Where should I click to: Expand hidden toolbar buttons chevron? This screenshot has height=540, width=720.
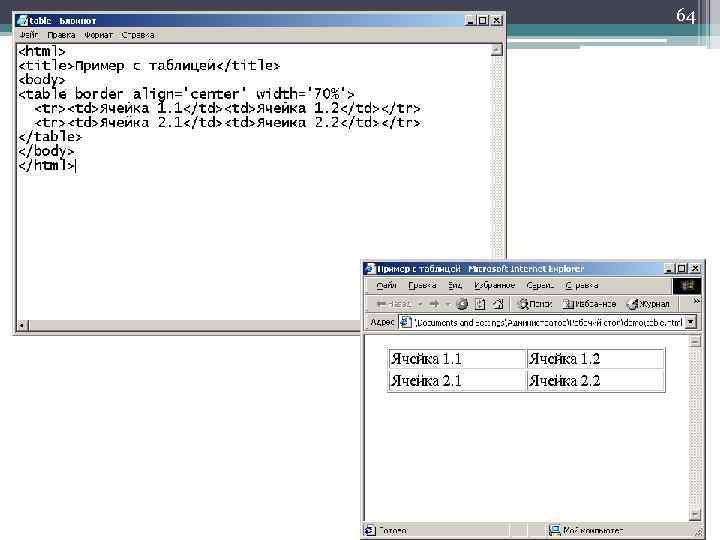[x=696, y=301]
